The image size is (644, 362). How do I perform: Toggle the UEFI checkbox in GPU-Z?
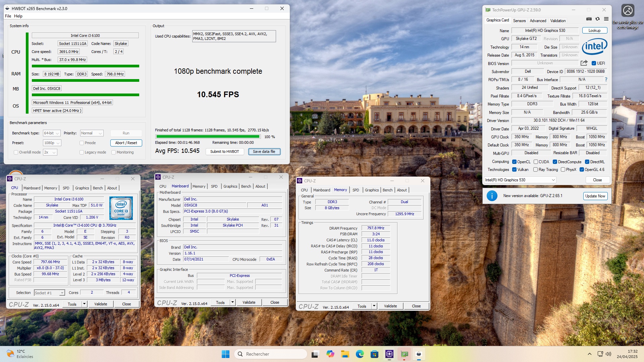(594, 63)
